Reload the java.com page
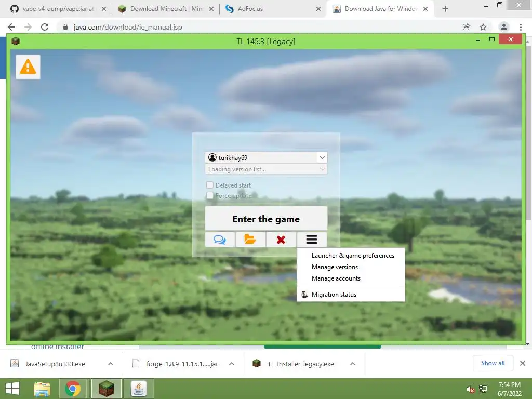The image size is (532, 399). pos(45,27)
